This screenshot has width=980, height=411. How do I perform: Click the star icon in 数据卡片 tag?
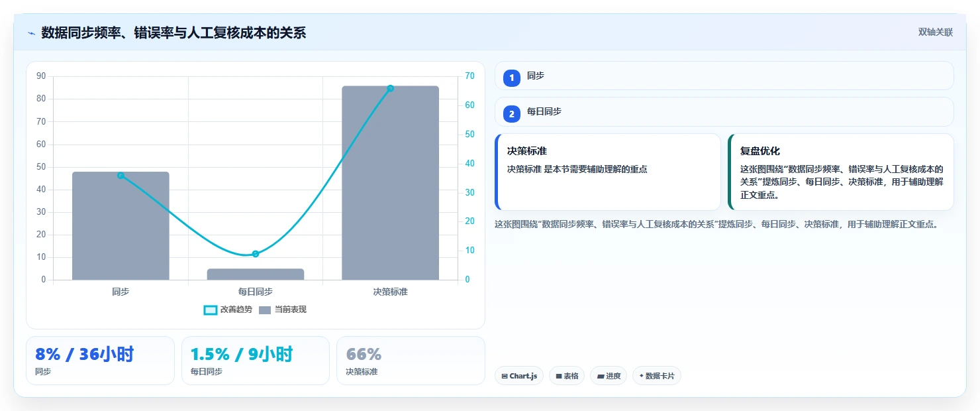[x=641, y=376]
